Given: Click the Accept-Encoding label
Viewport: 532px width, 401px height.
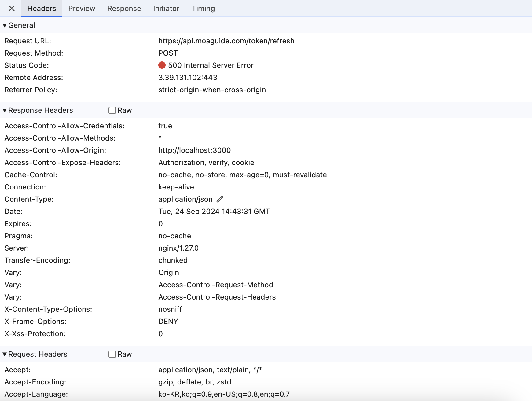Looking at the screenshot, I should [35, 382].
